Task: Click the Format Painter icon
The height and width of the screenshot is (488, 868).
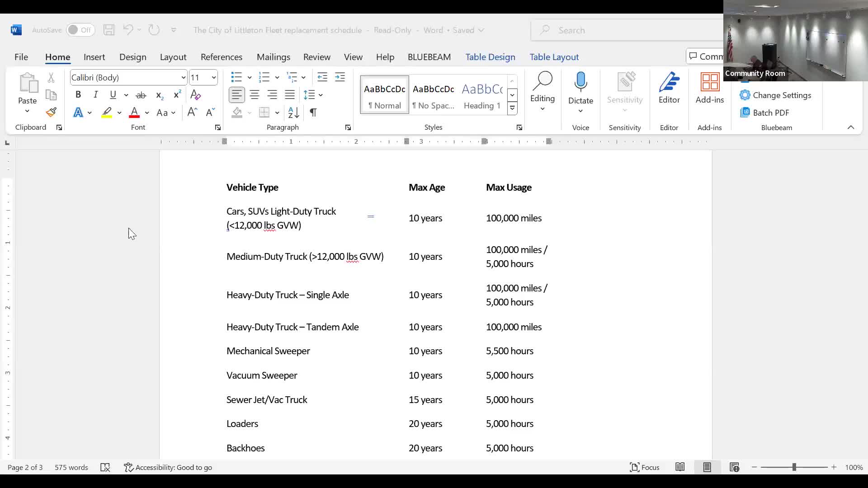Action: (x=51, y=113)
